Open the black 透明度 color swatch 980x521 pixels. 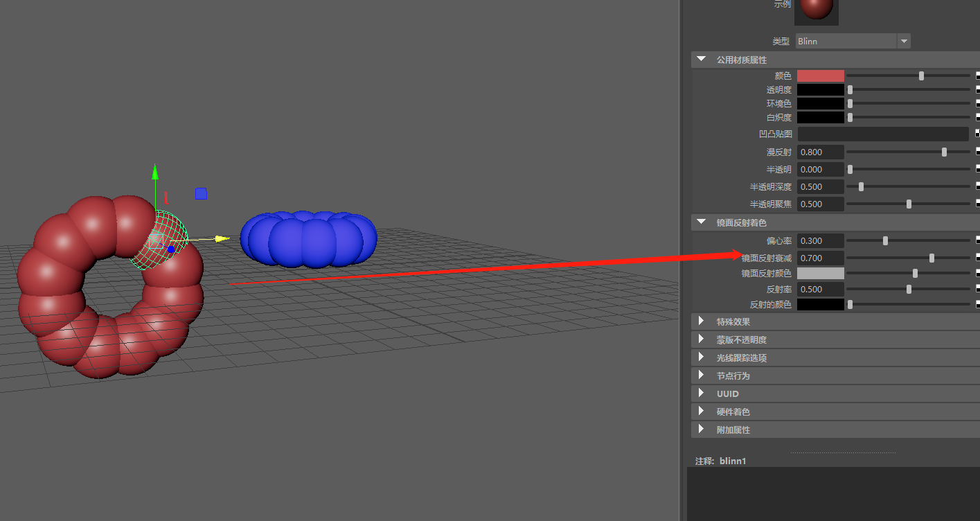pyautogui.click(x=821, y=90)
